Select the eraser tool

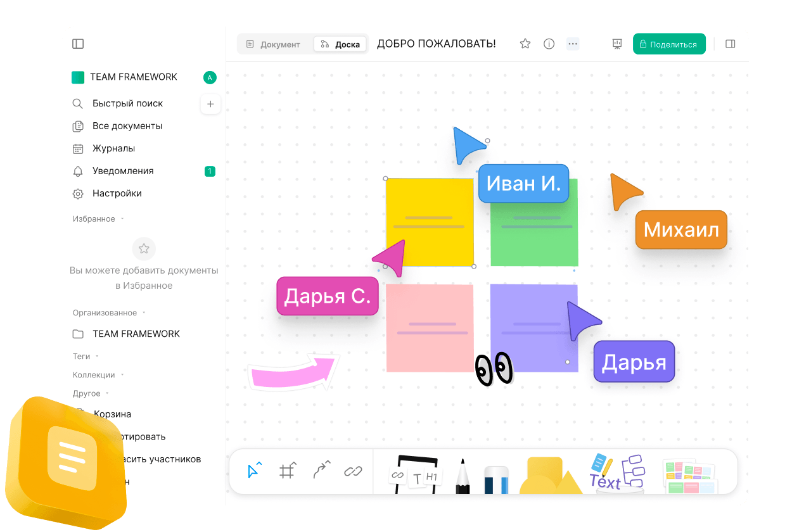pyautogui.click(x=496, y=480)
